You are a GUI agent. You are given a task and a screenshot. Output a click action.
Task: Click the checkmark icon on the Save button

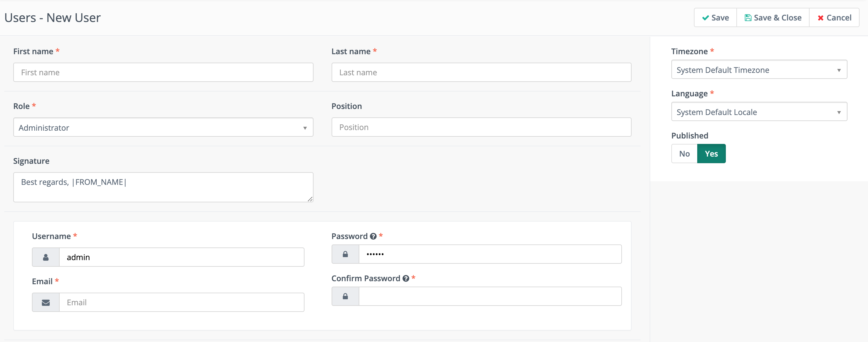click(706, 17)
